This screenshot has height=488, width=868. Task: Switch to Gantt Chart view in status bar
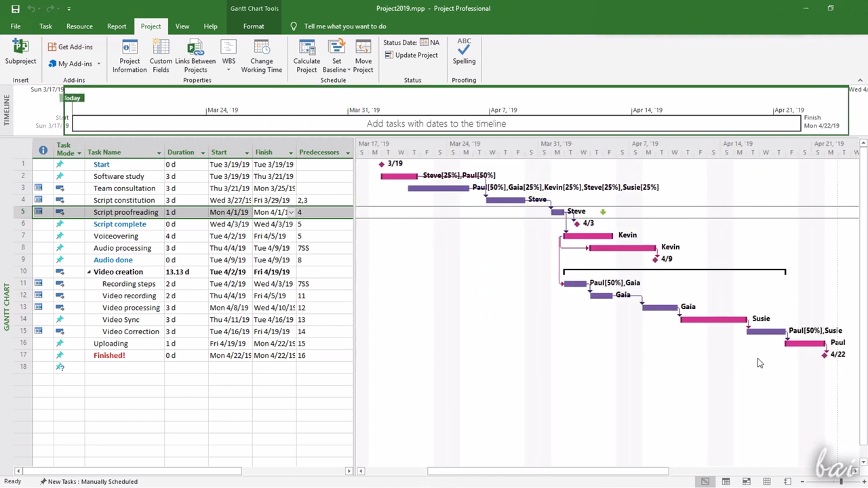[705, 481]
